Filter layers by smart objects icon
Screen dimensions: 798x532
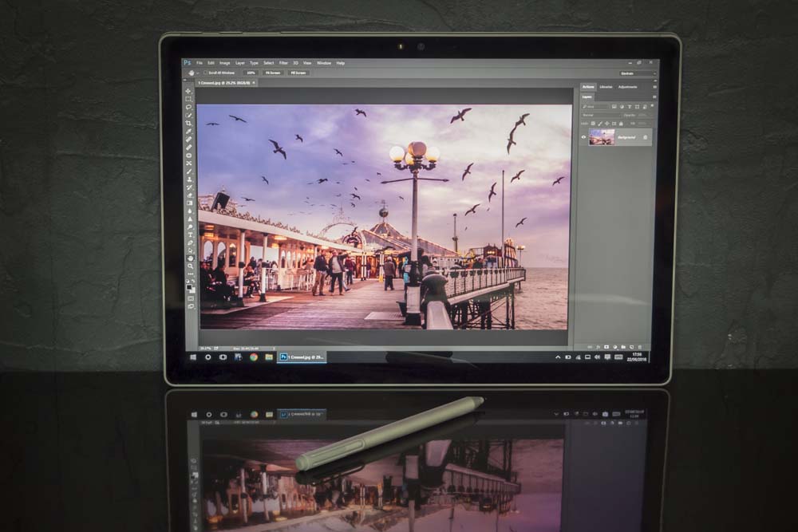645,107
